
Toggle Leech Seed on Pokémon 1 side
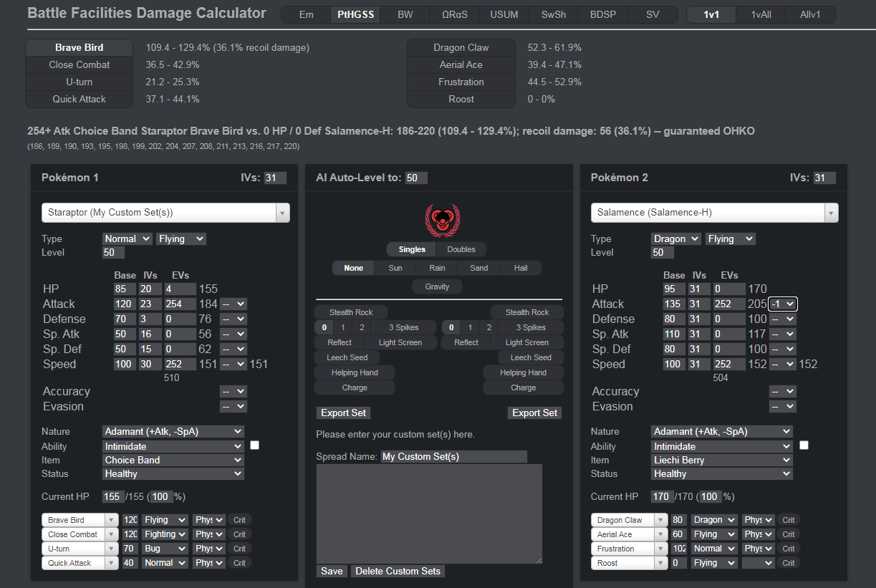pyautogui.click(x=347, y=357)
